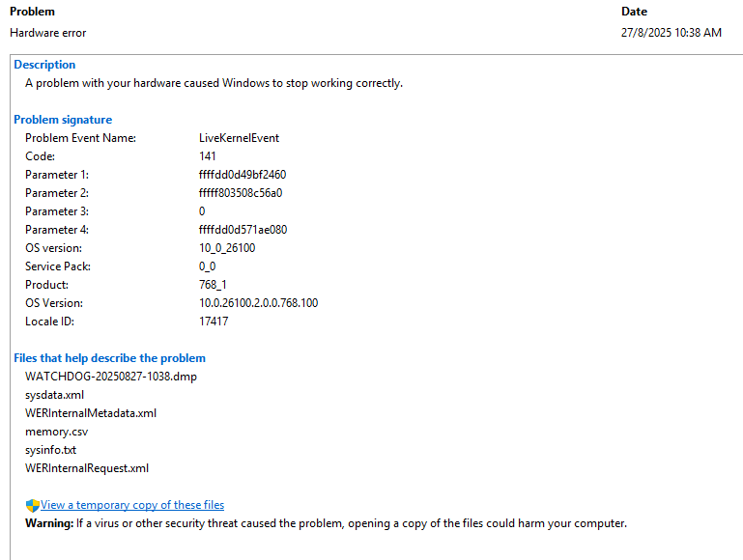
Task: Click the Parameter 3 value 0
Action: (202, 211)
